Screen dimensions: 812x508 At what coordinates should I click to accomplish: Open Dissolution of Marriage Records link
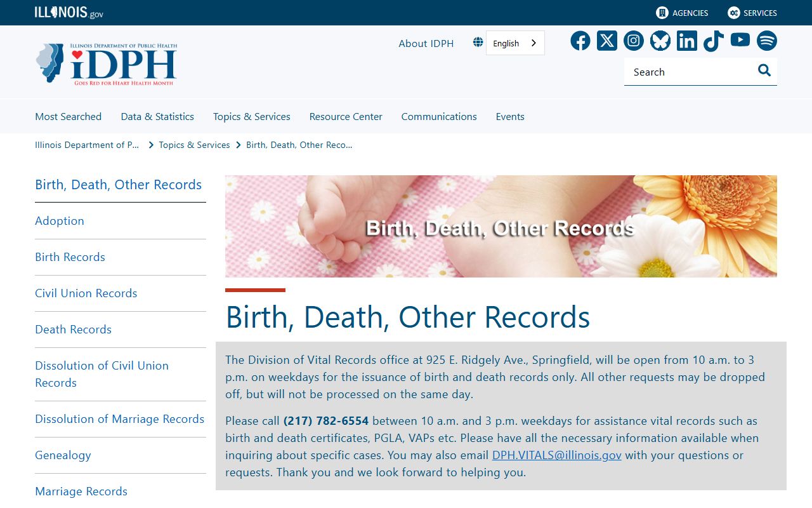(120, 419)
